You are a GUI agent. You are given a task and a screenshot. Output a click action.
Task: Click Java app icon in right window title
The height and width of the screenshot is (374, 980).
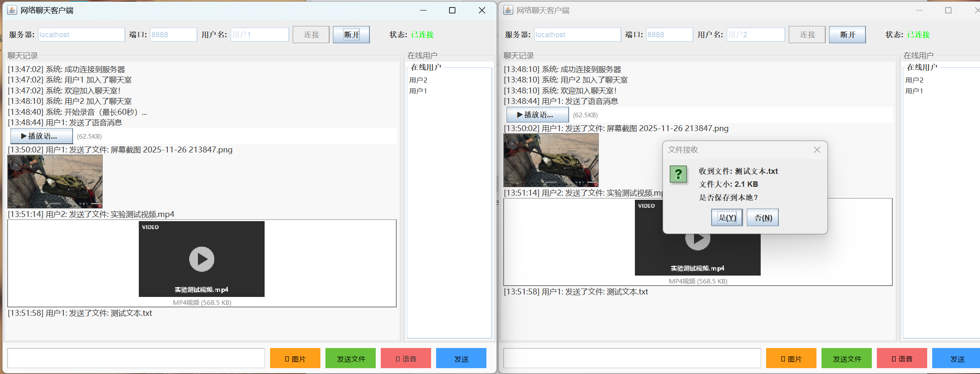508,10
